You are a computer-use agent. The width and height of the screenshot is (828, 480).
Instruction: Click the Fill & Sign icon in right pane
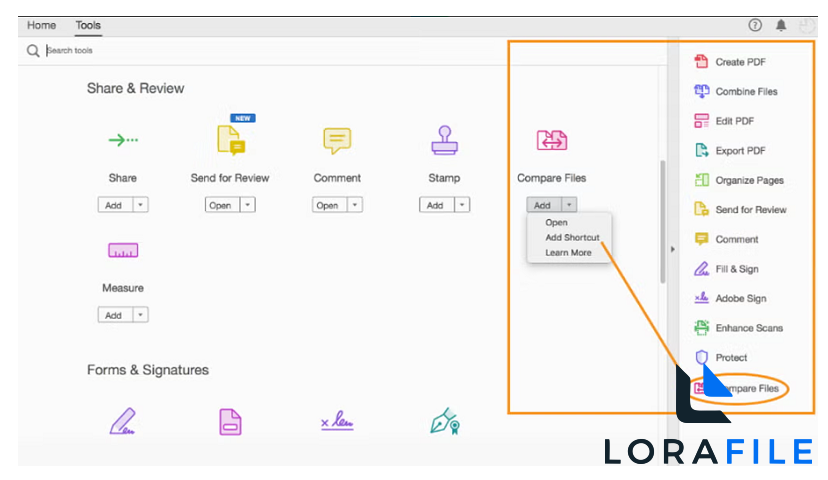pyautogui.click(x=701, y=269)
